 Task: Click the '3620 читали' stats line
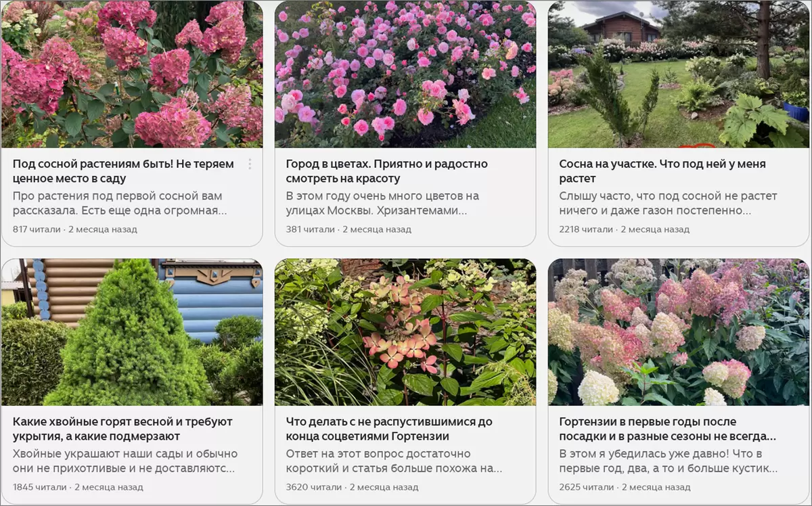(x=351, y=487)
